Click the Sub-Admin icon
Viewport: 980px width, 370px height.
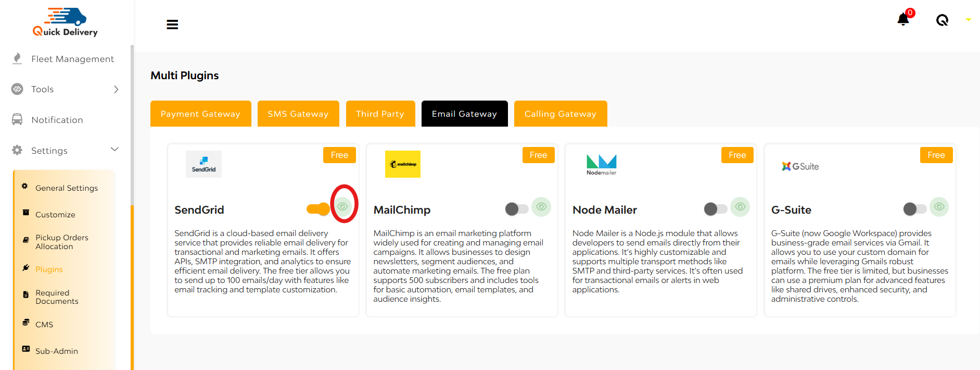pos(26,349)
